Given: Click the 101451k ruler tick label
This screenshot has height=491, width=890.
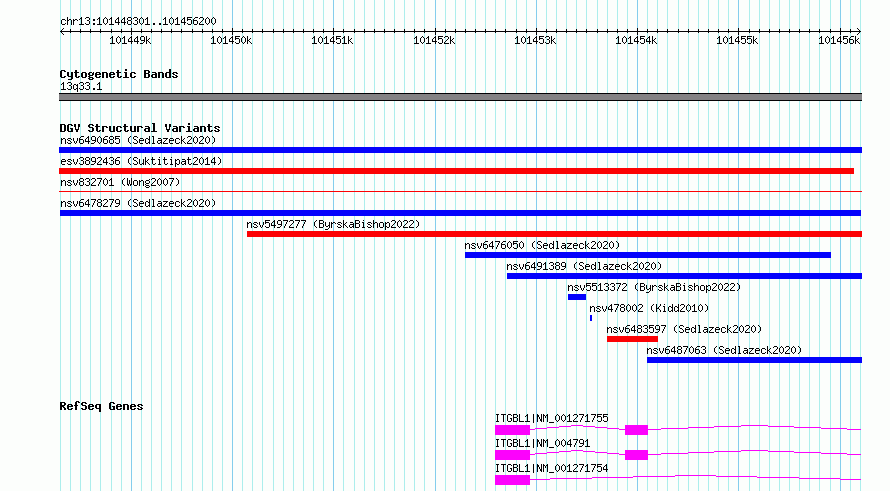Looking at the screenshot, I should (332, 40).
